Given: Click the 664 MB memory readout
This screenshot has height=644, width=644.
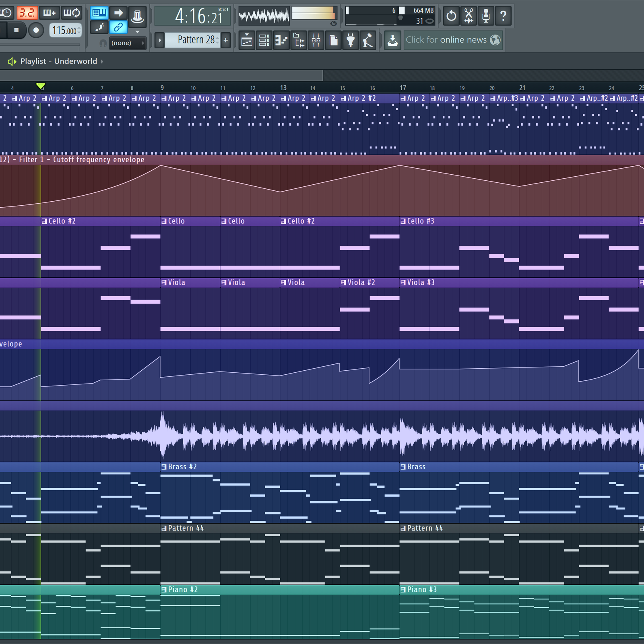Looking at the screenshot, I should (x=424, y=10).
